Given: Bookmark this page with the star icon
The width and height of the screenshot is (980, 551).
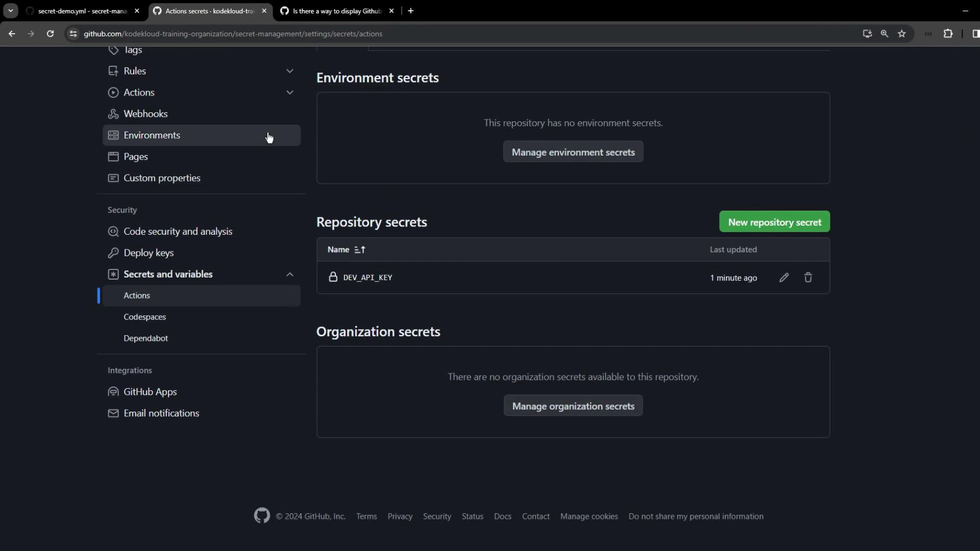Looking at the screenshot, I should coord(902,34).
